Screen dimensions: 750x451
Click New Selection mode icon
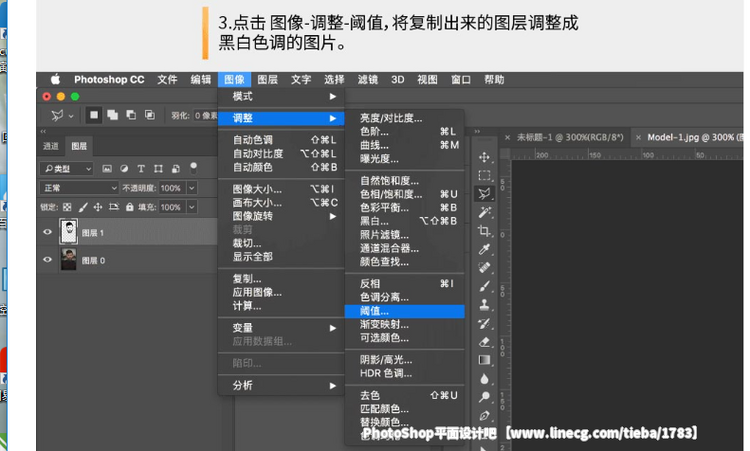[94, 115]
